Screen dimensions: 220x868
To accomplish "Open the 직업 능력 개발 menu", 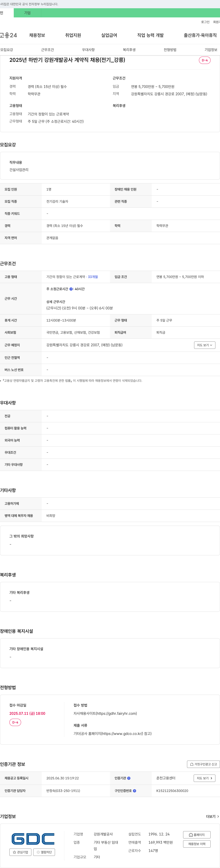I will pyautogui.click(x=150, y=35).
